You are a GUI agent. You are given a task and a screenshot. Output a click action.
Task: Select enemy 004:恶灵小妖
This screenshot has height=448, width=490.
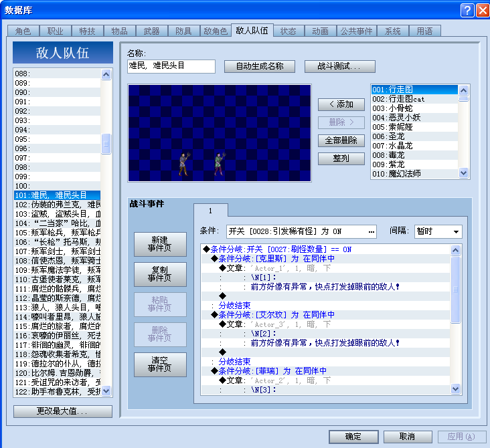pos(414,118)
